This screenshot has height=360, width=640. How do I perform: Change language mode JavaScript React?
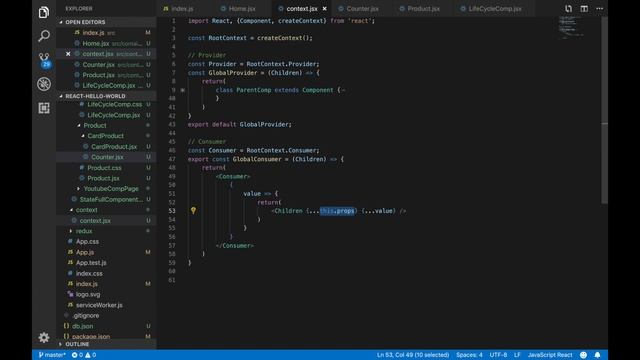[550, 355]
